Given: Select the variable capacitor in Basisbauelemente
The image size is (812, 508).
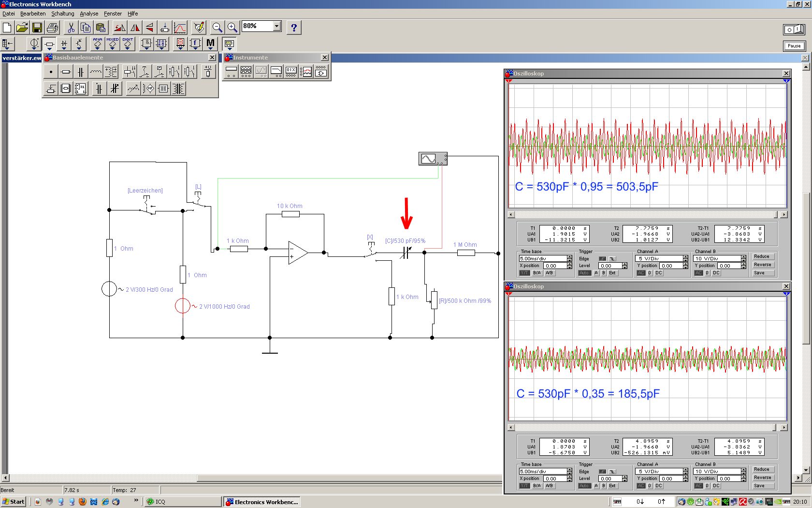Looking at the screenshot, I should click(115, 89).
